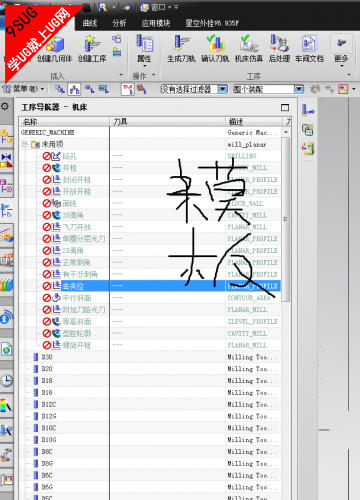
Task: Select the 钻孔 operation
Action: tap(69, 156)
